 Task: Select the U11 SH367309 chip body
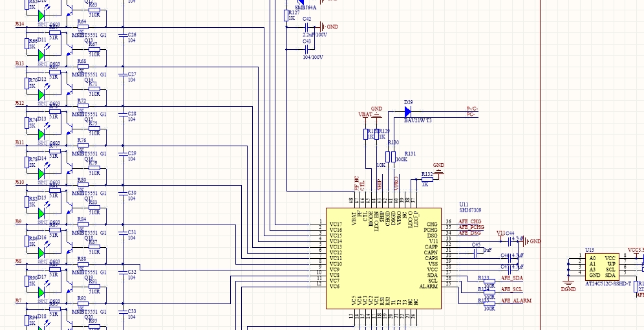click(x=383, y=258)
